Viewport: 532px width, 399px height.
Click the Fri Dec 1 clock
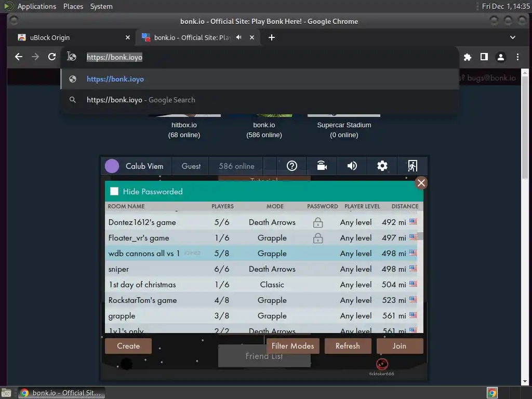pyautogui.click(x=506, y=6)
